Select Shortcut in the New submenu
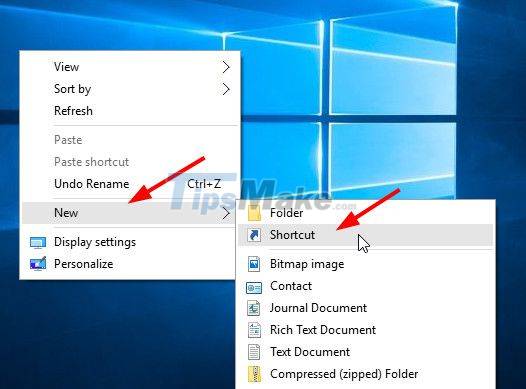The width and height of the screenshot is (526, 389). (x=365, y=235)
